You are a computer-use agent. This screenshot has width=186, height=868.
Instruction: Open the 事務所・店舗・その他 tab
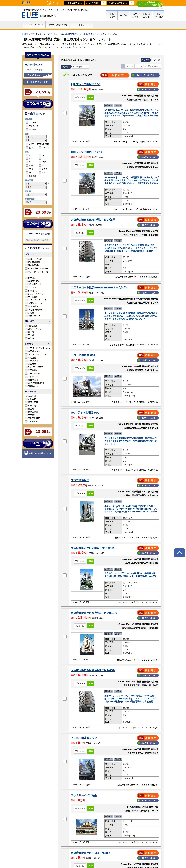click(x=58, y=25)
